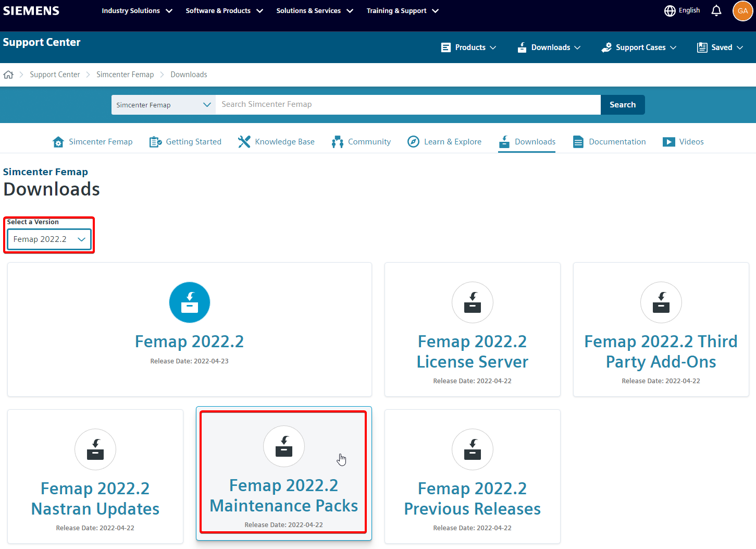Open the GA user avatar menu

click(742, 10)
